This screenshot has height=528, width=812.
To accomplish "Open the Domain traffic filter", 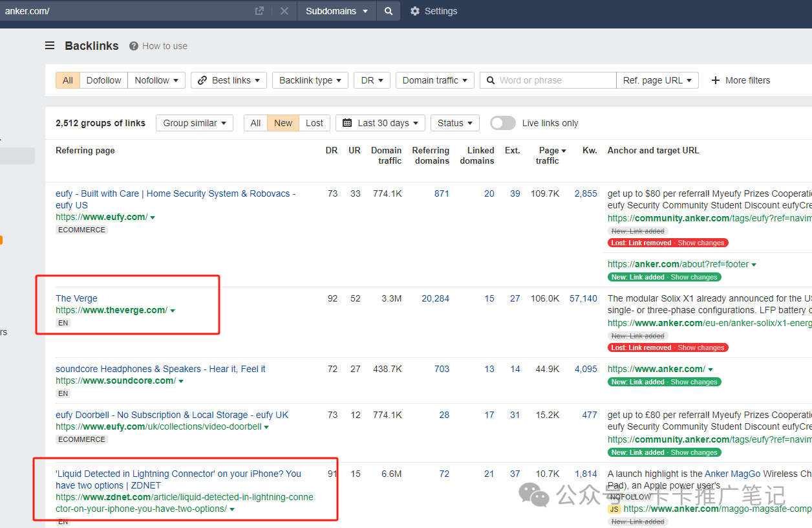I will pos(435,80).
